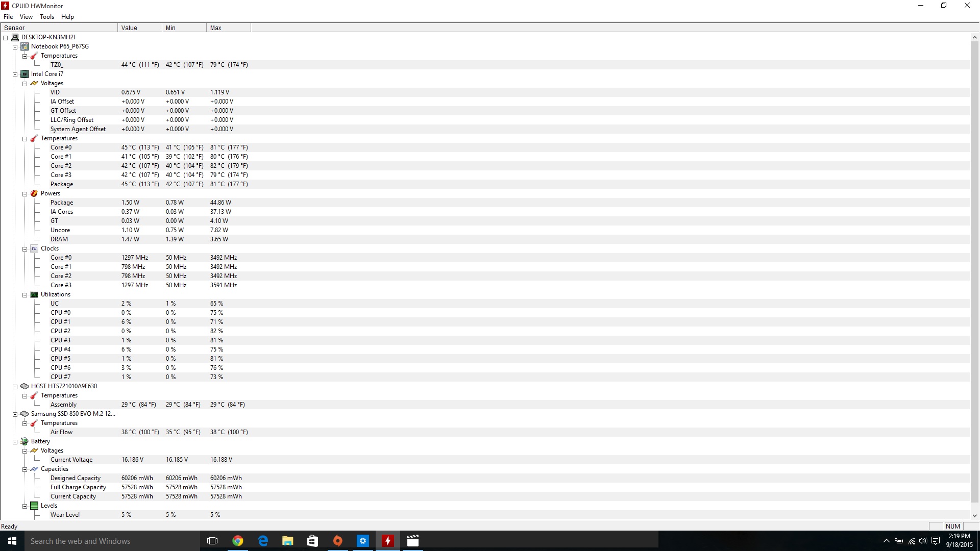Collapse the Intel Core i7 node
The width and height of the screenshot is (980, 551).
[15, 74]
